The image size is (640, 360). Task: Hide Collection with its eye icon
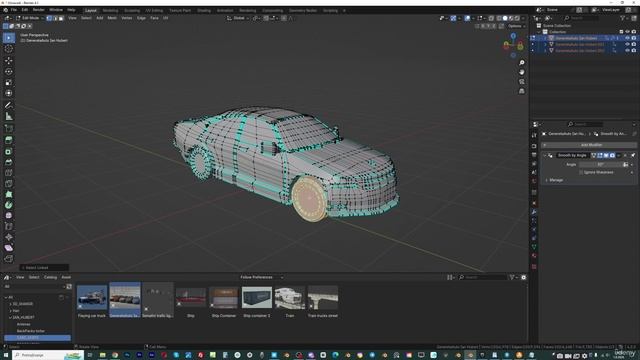[628, 32]
